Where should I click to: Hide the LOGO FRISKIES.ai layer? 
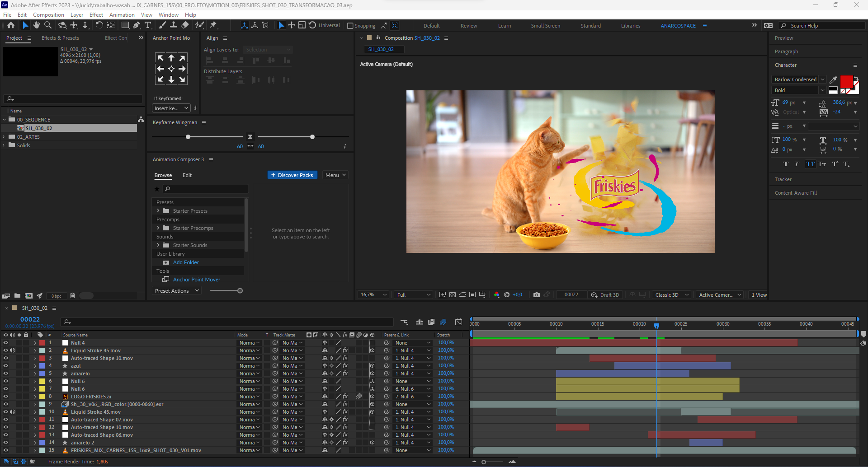click(x=5, y=397)
